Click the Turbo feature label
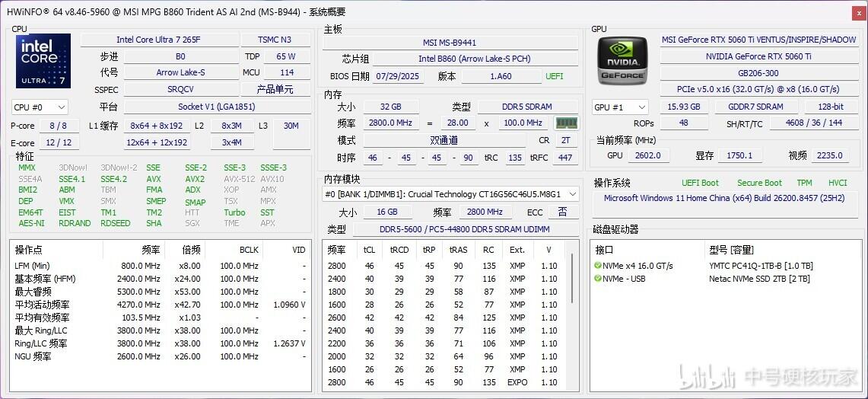Viewport: 868px width, 399px height. click(x=235, y=212)
